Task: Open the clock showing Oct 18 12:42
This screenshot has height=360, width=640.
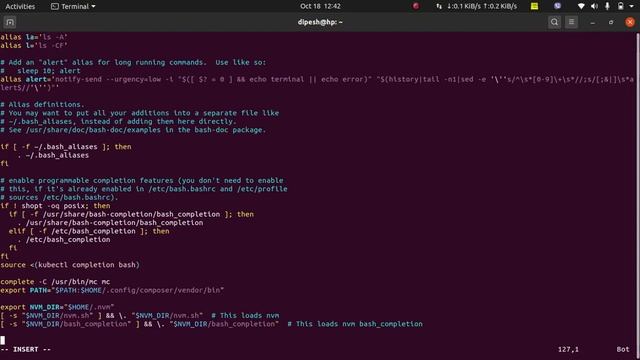Action: (320, 6)
